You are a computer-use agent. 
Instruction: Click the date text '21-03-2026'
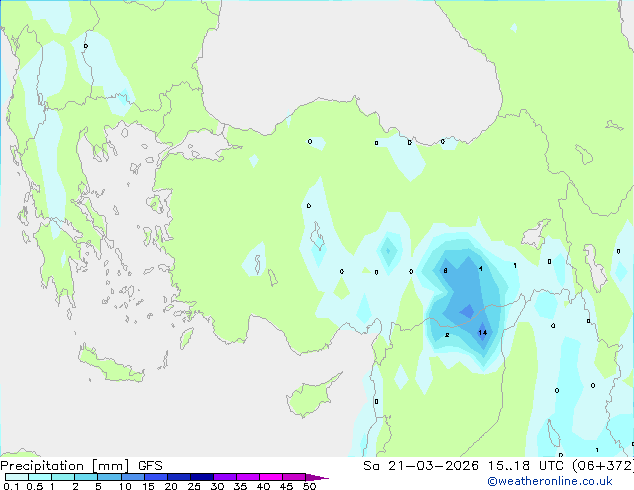tap(433, 466)
